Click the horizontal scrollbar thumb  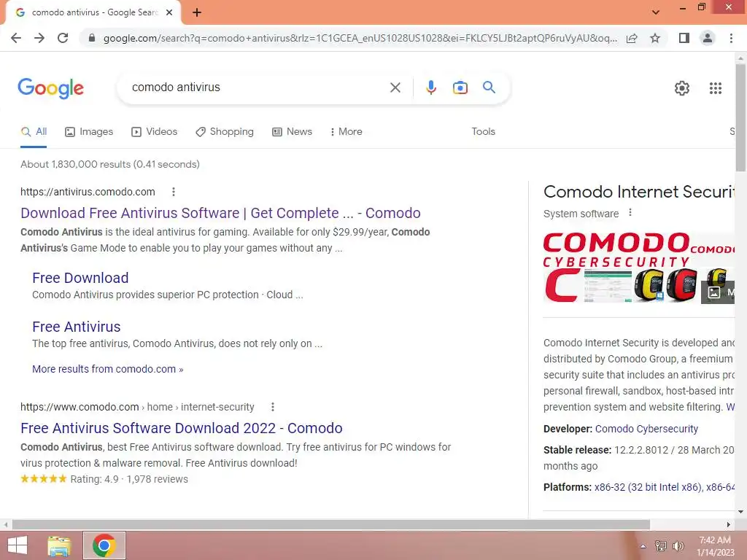[331, 524]
